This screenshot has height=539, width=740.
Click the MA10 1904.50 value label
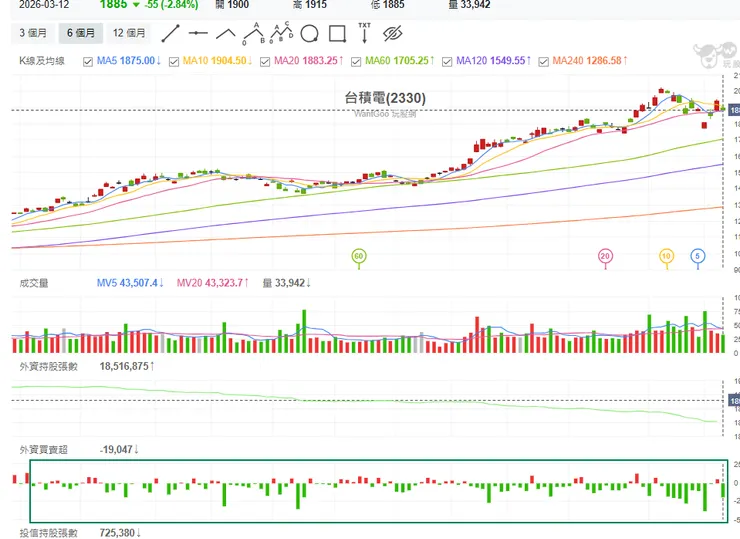coord(217,61)
